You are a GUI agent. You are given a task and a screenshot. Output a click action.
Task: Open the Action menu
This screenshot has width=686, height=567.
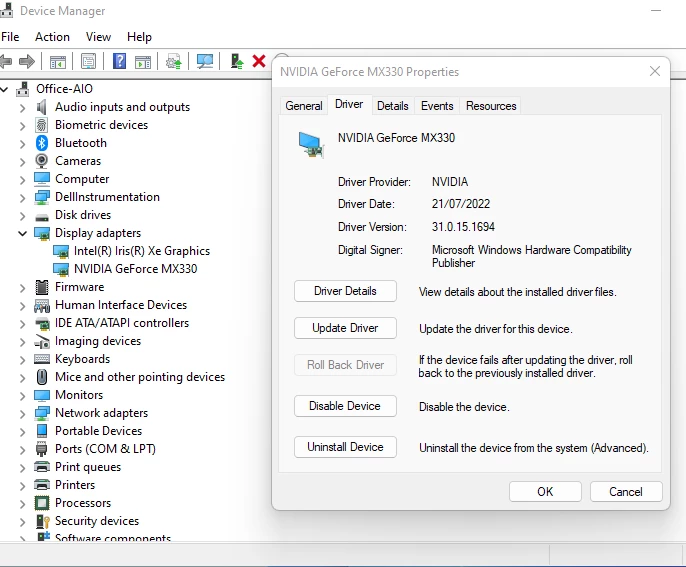point(52,37)
